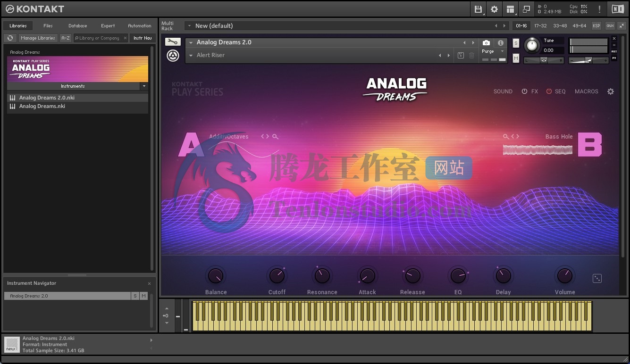Select rack page 33-48

[x=560, y=26]
